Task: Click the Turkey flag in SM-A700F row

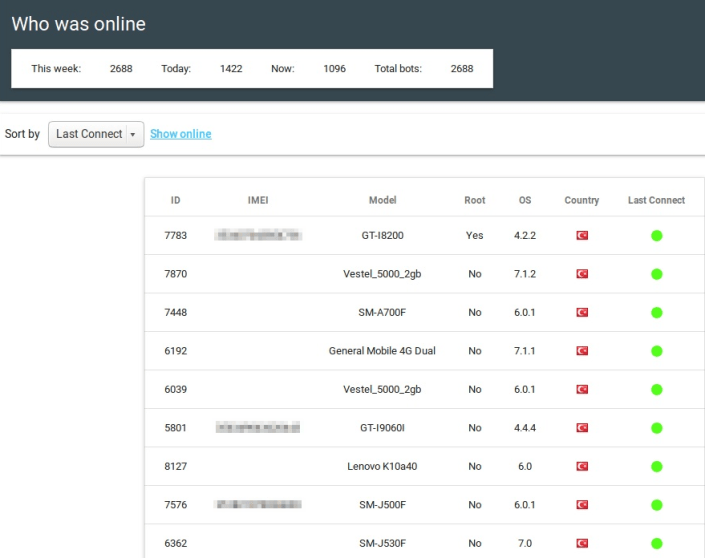Action: point(582,313)
